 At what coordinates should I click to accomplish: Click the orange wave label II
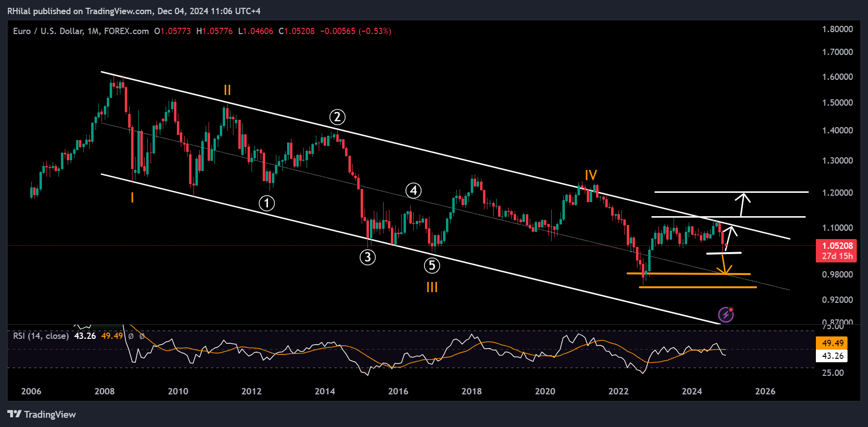click(x=227, y=90)
